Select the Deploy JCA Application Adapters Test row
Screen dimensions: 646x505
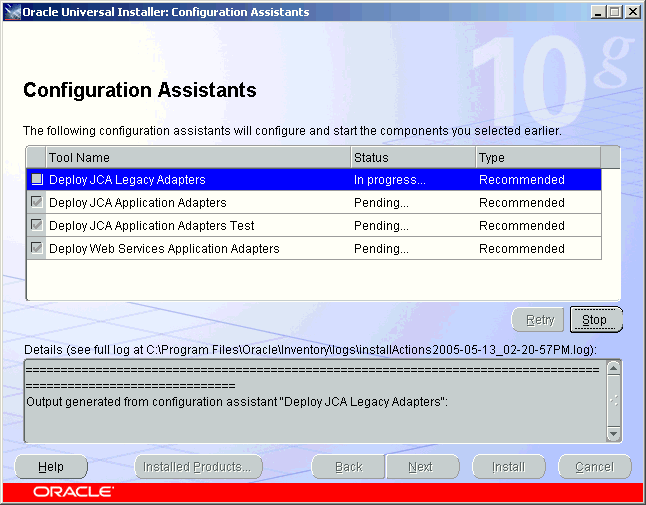[314, 225]
